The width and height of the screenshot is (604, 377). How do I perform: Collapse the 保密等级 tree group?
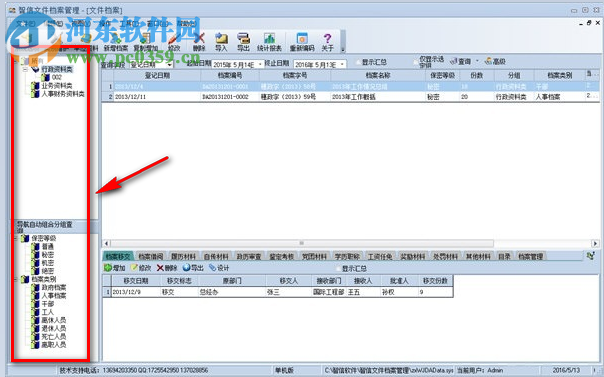(x=15, y=238)
